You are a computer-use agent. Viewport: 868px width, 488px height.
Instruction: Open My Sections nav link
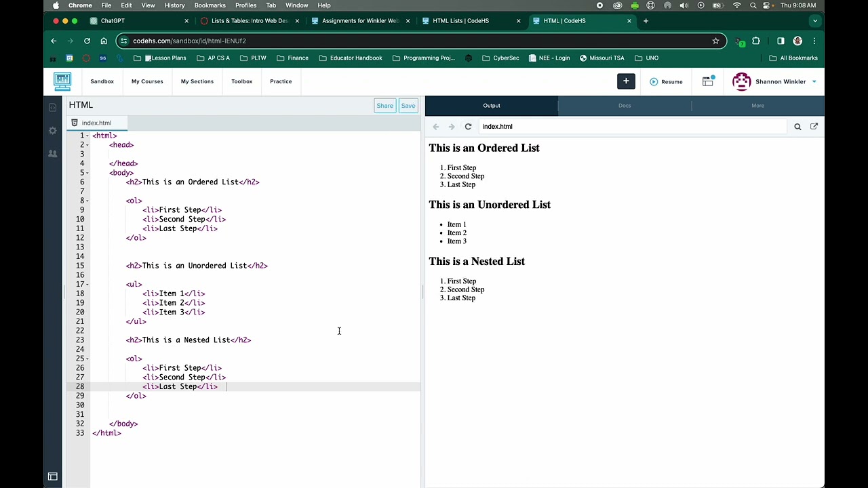pos(197,81)
